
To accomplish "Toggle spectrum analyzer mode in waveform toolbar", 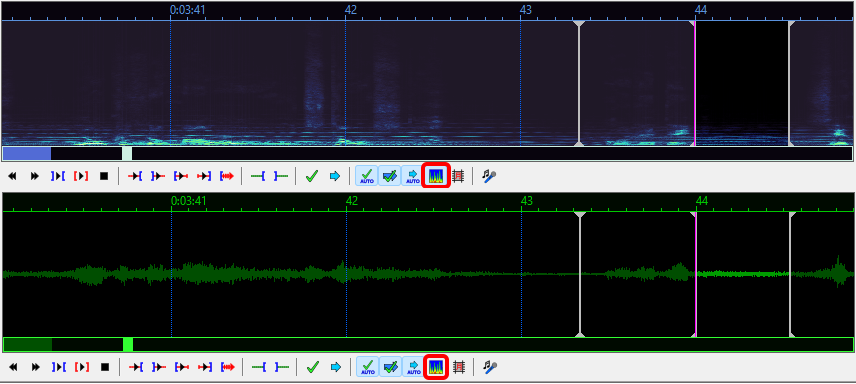I will [436, 366].
